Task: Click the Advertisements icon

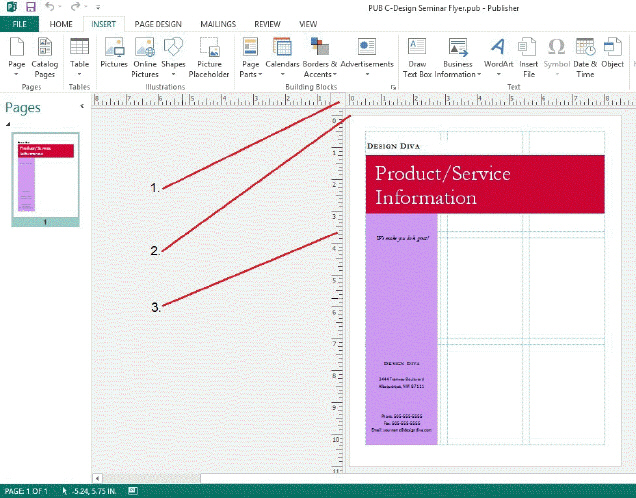Action: (367, 47)
